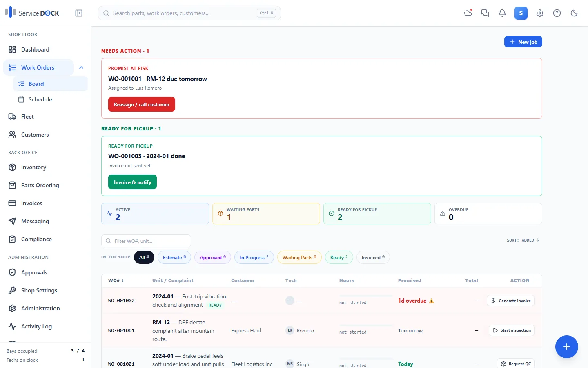The image size is (588, 368).
Task: Open the Fleet section
Action: pyautogui.click(x=45, y=117)
